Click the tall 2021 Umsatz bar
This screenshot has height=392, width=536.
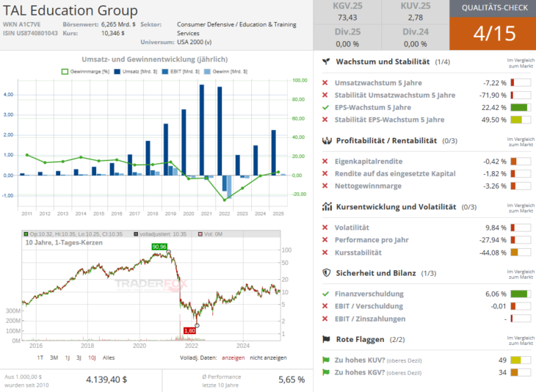pos(202,130)
